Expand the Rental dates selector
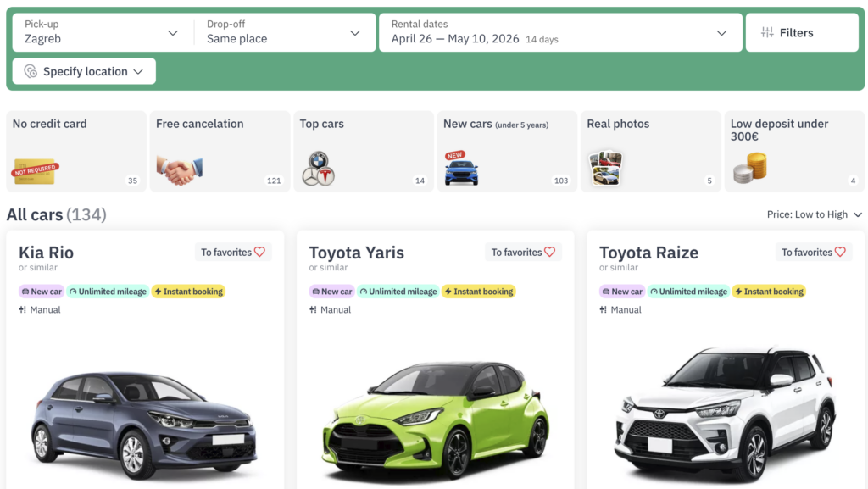The width and height of the screenshot is (868, 489). [x=560, y=34]
